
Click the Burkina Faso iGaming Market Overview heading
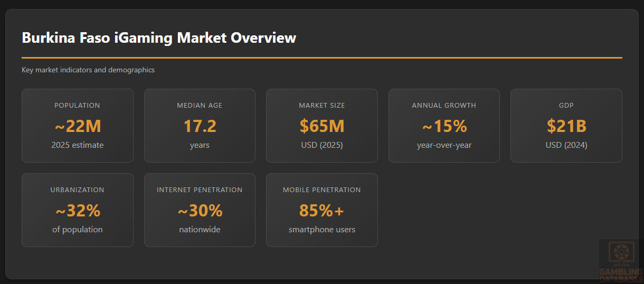tap(158, 38)
